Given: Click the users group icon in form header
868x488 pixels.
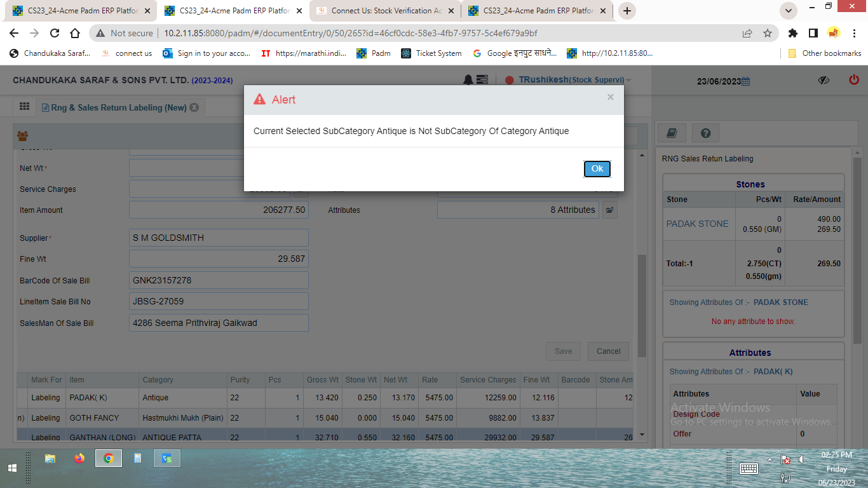Looking at the screenshot, I should (x=23, y=135).
